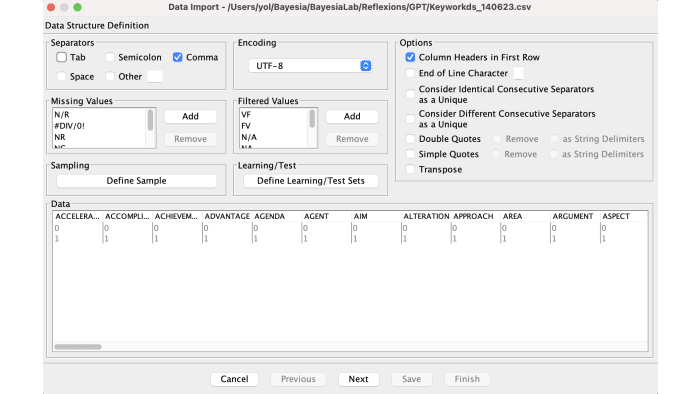Enable the Simple Quotes checkbox

[410, 154]
